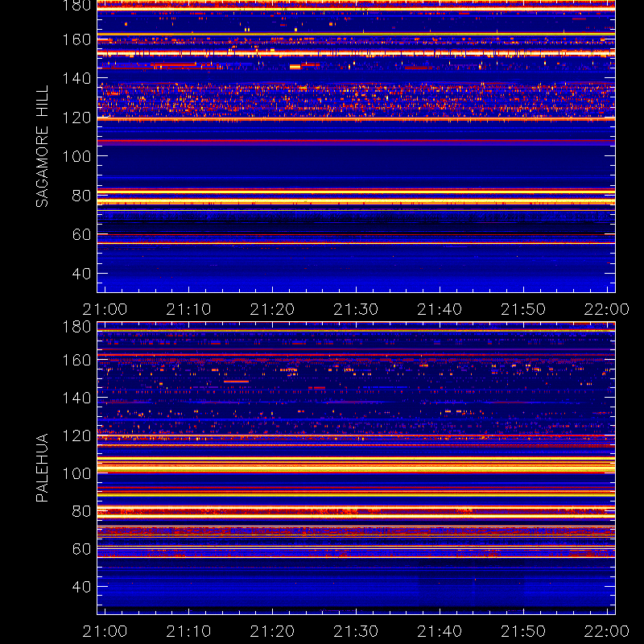644x644 pixels.
Task: Click the 21:00 time label under Palehua plot
Action: (x=105, y=631)
